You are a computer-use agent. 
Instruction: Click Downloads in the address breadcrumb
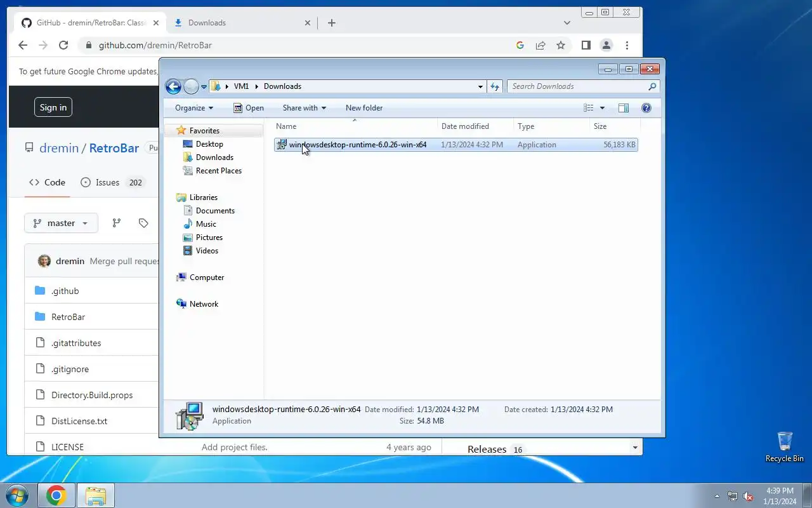(x=282, y=86)
